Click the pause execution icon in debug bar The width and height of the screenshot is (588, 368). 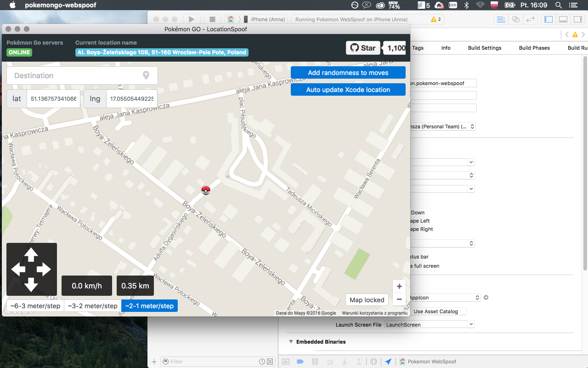[x=315, y=362]
